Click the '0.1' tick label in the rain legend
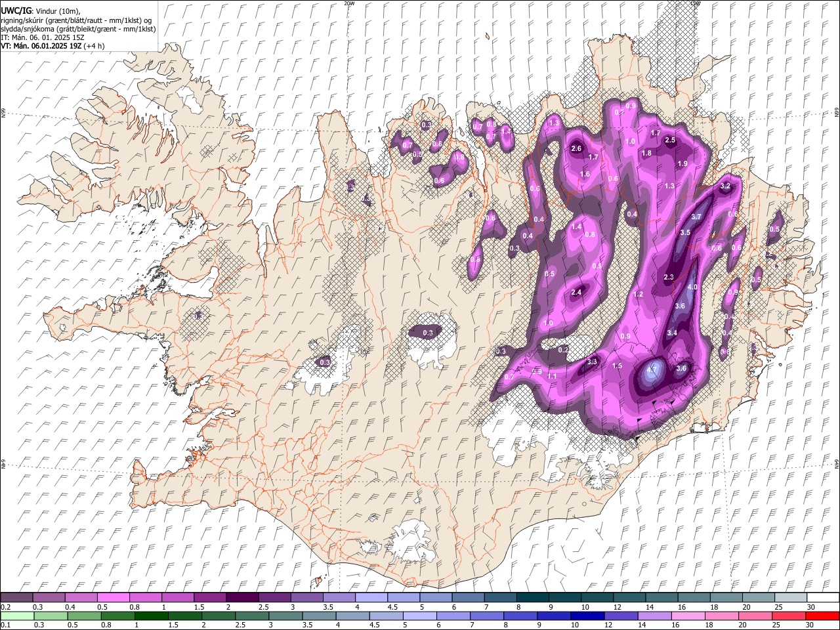The height and width of the screenshot is (630, 840). [5, 625]
